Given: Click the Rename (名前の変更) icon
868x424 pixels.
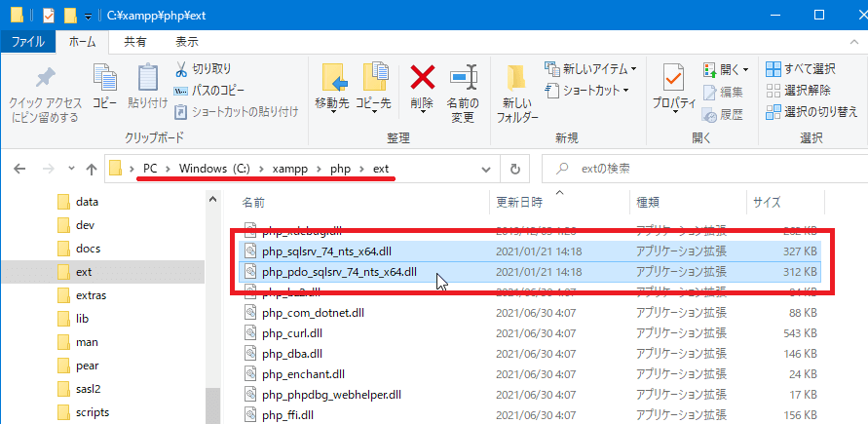Looking at the screenshot, I should point(461,78).
